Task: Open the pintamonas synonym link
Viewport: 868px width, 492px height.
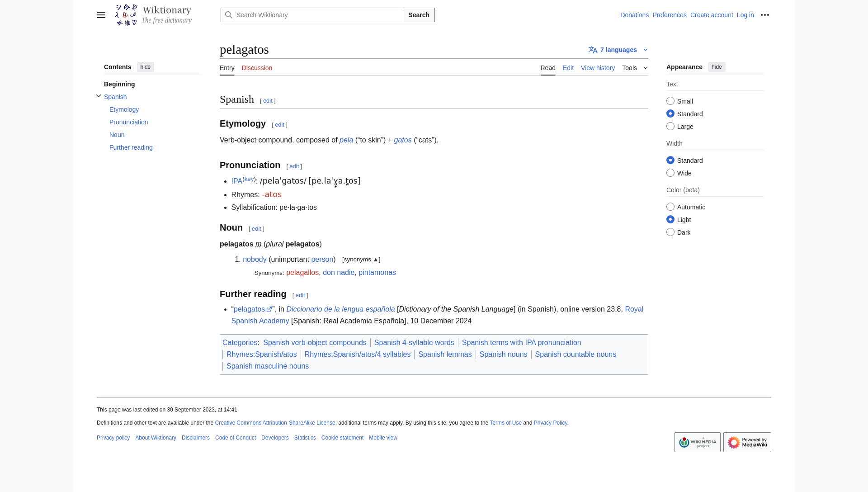Action: [x=377, y=273]
